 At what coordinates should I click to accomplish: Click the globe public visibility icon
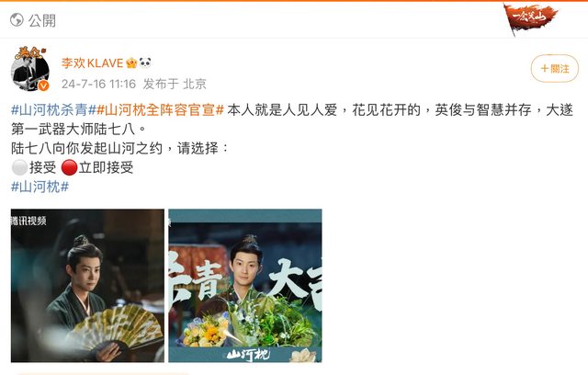(x=17, y=20)
